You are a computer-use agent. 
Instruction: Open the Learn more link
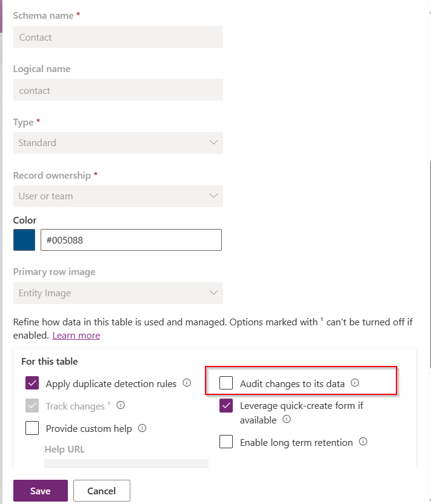pos(76,336)
